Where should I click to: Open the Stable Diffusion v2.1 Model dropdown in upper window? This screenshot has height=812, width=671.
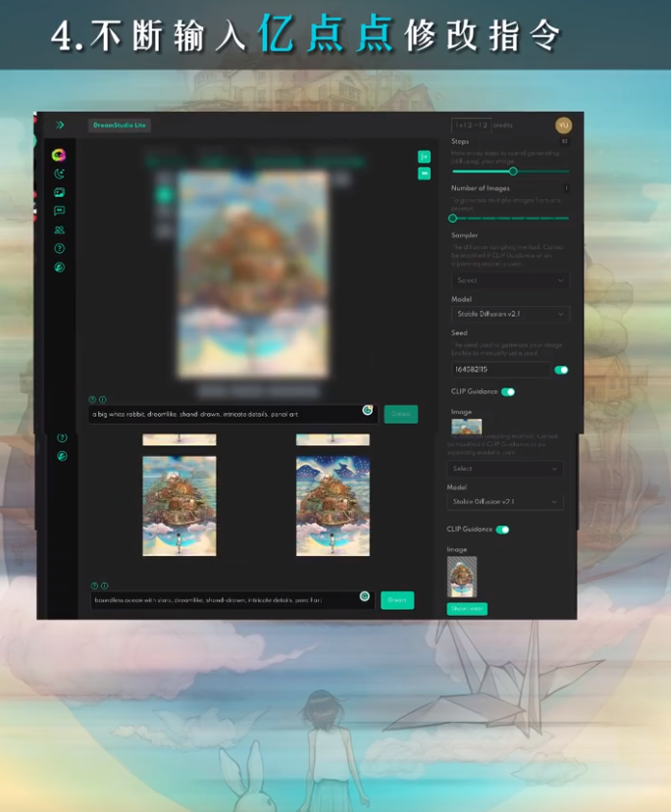pyautogui.click(x=510, y=314)
